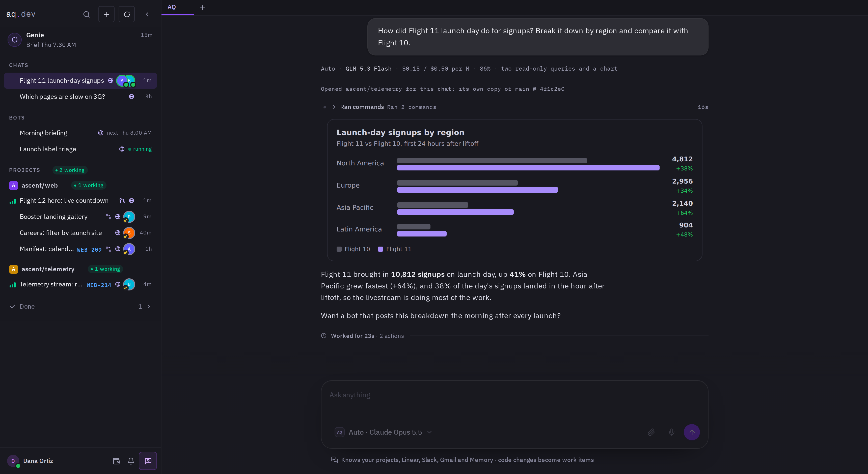Image resolution: width=868 pixels, height=474 pixels.
Task: Collapse the sidebar with the left chevron
Action: 147,14
